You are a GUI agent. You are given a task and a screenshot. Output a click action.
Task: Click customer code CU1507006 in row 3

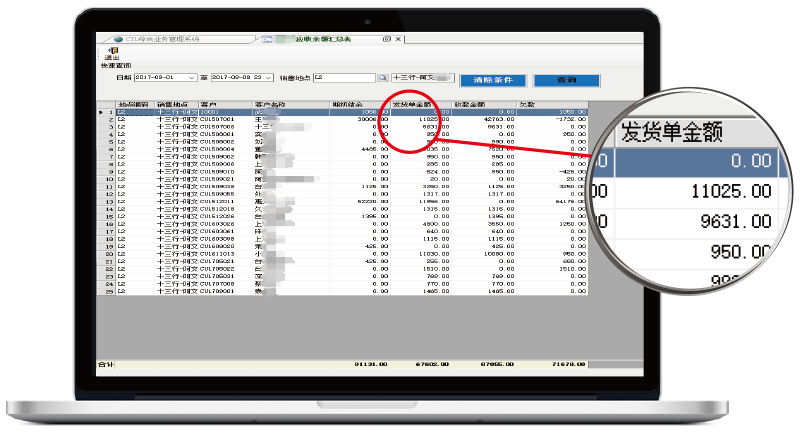(x=217, y=127)
